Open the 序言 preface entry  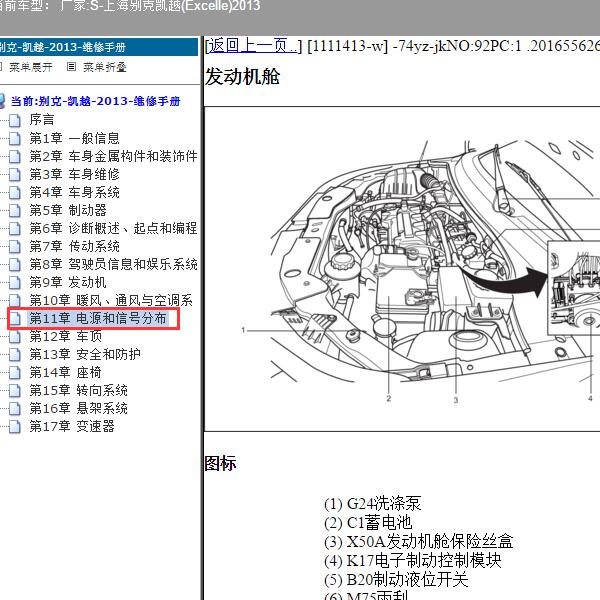pos(42,120)
